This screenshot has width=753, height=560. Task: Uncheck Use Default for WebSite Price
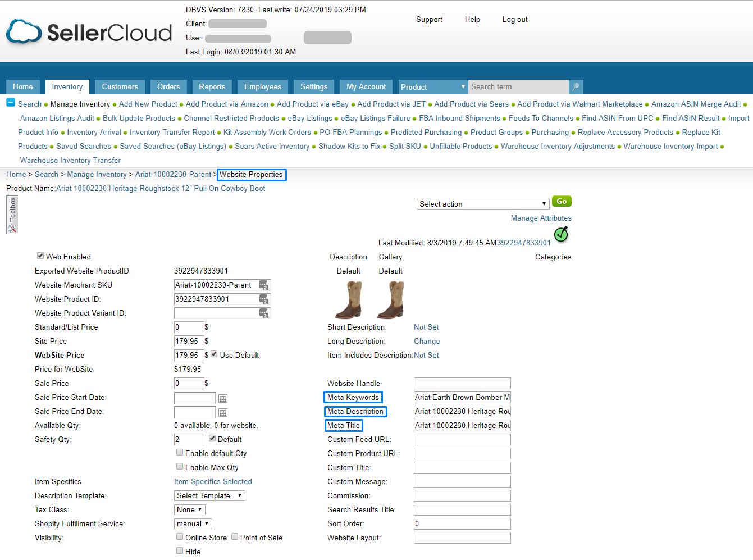click(x=214, y=354)
